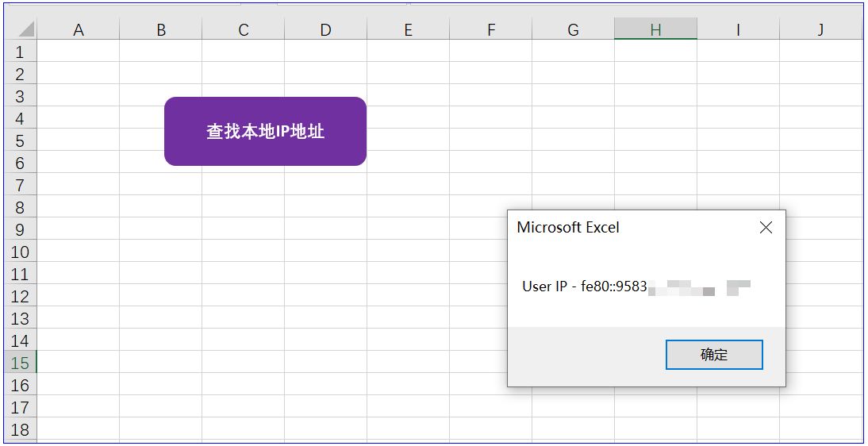This screenshot has height=446, width=868.
Task: Select row 1 header
Action: pyautogui.click(x=21, y=51)
